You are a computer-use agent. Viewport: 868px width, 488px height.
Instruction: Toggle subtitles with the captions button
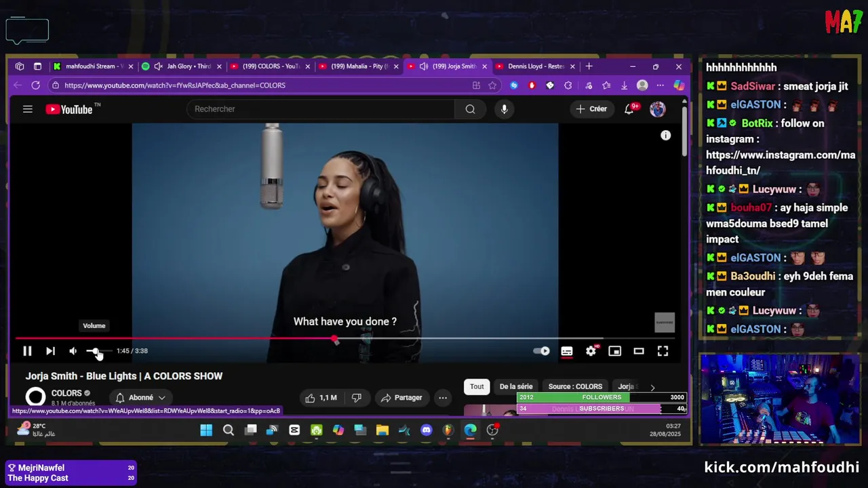(567, 351)
